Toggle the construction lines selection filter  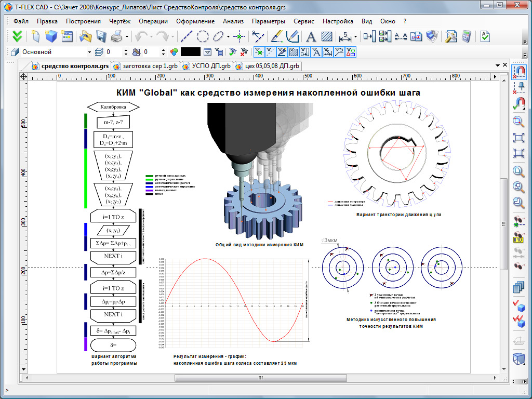tap(270, 52)
